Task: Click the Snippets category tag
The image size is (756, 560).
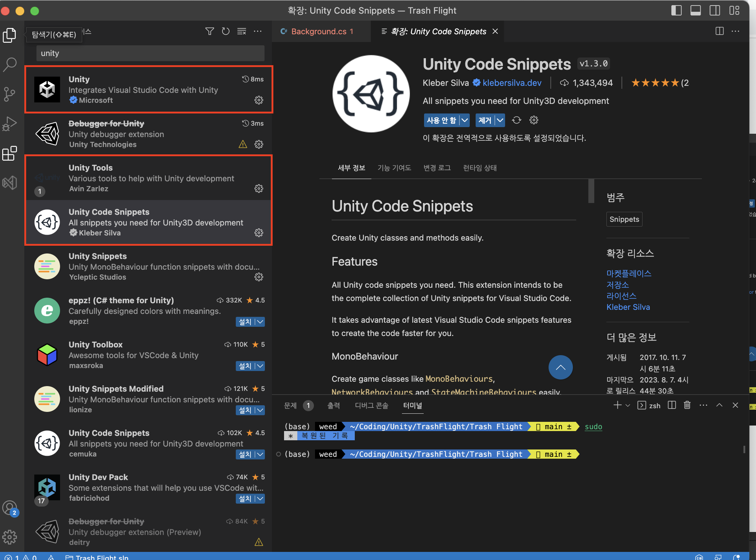Action: tap(624, 219)
